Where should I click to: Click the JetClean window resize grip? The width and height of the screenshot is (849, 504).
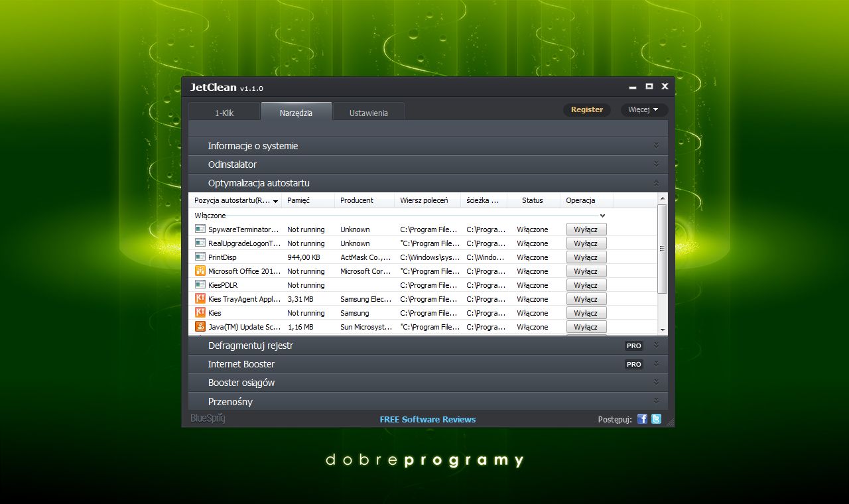pos(670,422)
